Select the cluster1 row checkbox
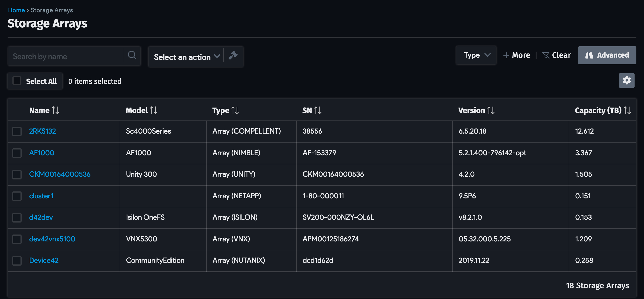 (17, 196)
